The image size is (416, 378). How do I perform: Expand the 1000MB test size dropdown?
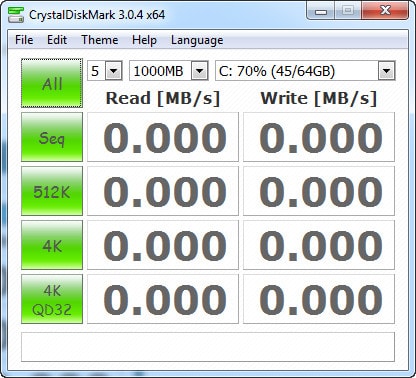[x=199, y=71]
